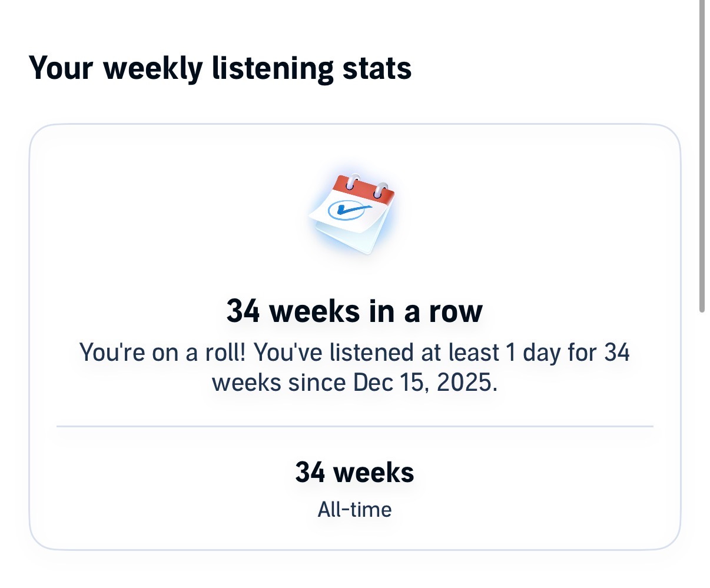Click the 'Dec 15, 2025' date text

pyautogui.click(x=425, y=383)
